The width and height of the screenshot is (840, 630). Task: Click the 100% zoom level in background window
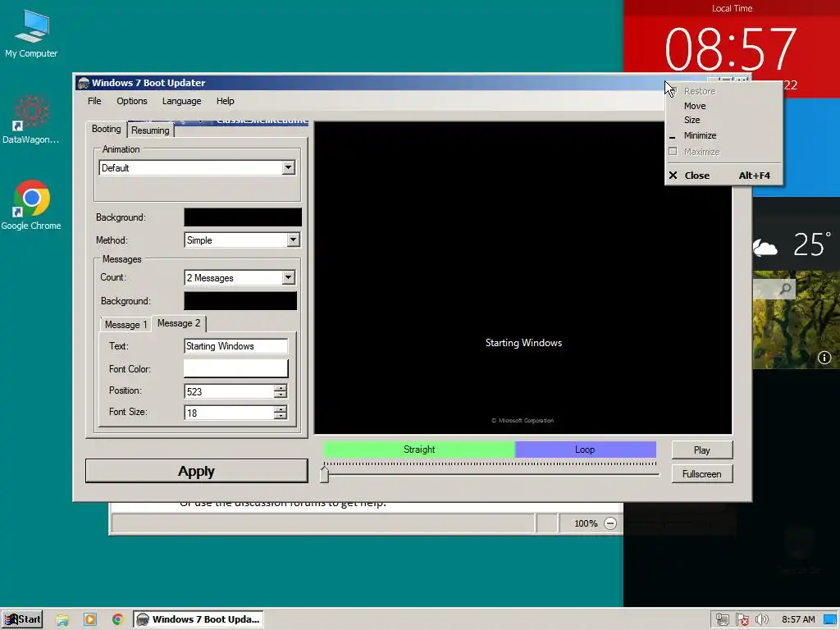point(586,523)
